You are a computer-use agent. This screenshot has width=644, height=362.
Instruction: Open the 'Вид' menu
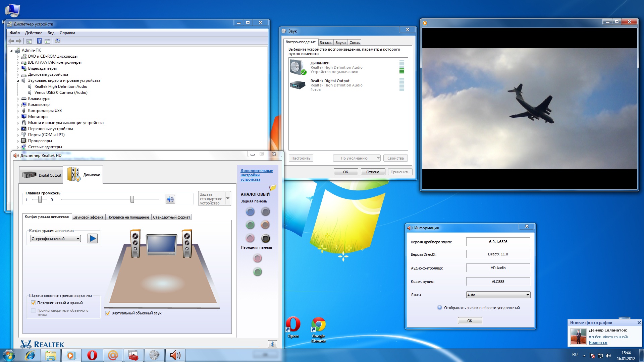pos(51,33)
